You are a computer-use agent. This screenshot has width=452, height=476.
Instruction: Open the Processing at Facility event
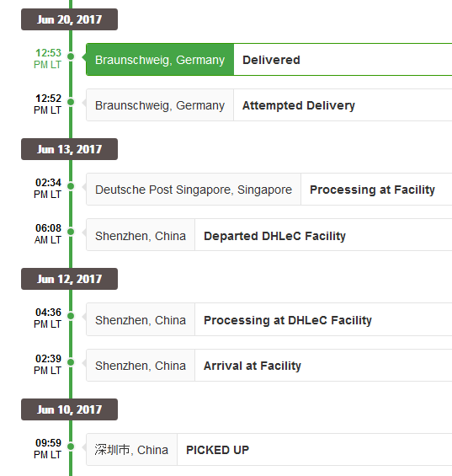click(372, 190)
